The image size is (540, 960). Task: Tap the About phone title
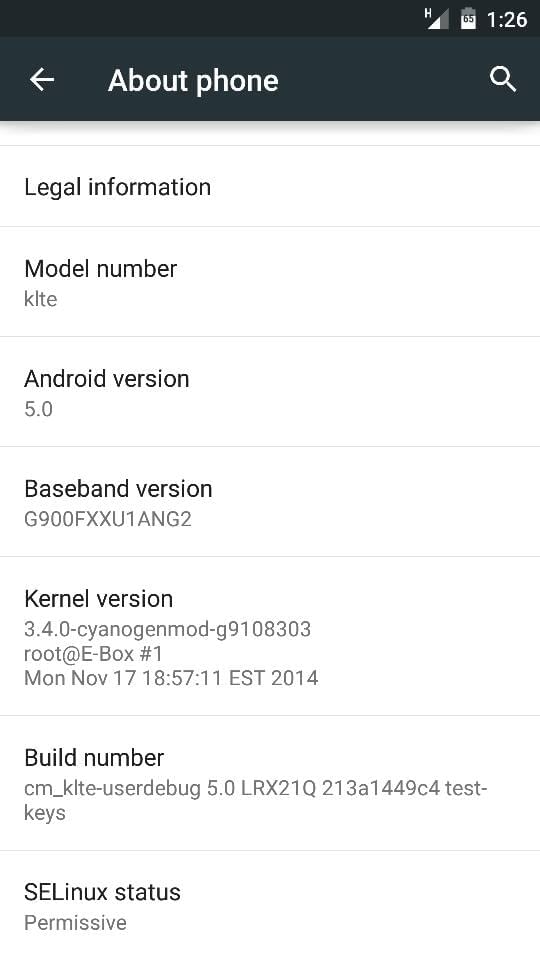pos(193,81)
